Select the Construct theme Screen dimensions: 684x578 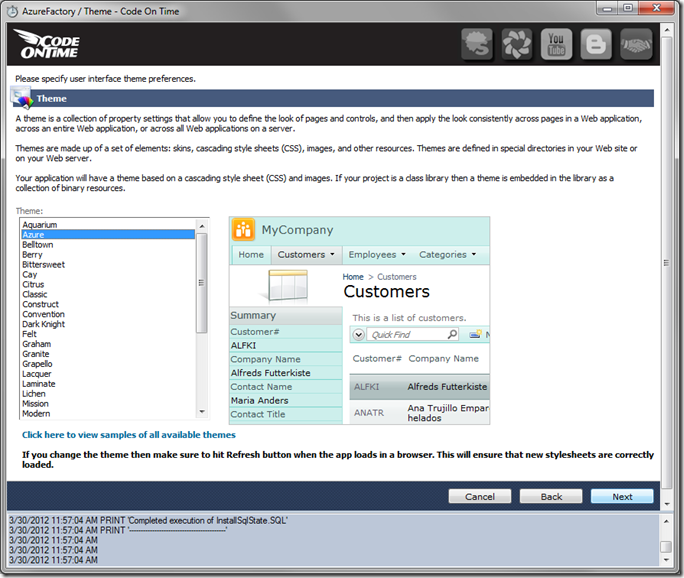[108, 304]
